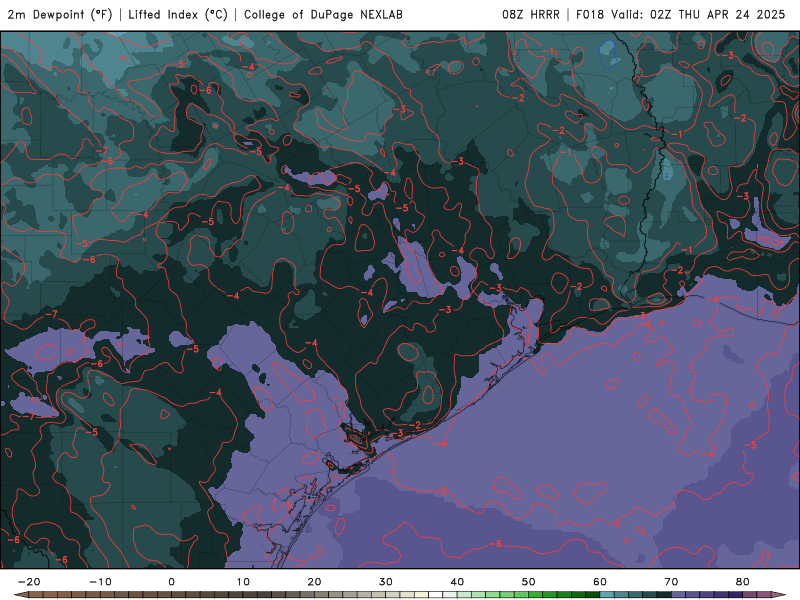Click the 60 colorbar label
Viewport: 800px width, 600px height.
click(x=600, y=582)
